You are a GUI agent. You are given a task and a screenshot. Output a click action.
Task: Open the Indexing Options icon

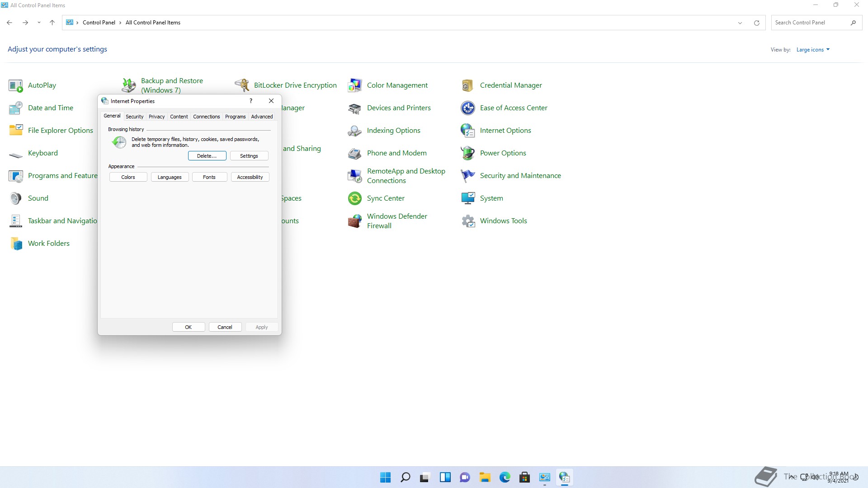(x=355, y=131)
